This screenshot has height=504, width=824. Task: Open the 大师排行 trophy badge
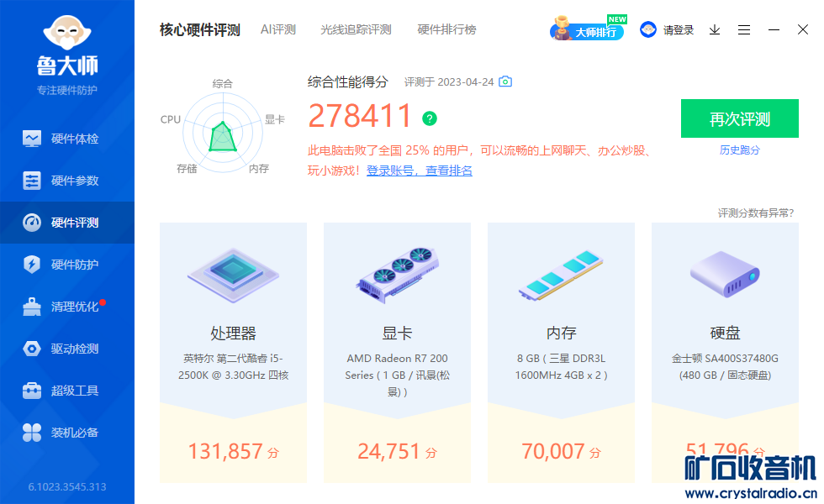pyautogui.click(x=588, y=29)
